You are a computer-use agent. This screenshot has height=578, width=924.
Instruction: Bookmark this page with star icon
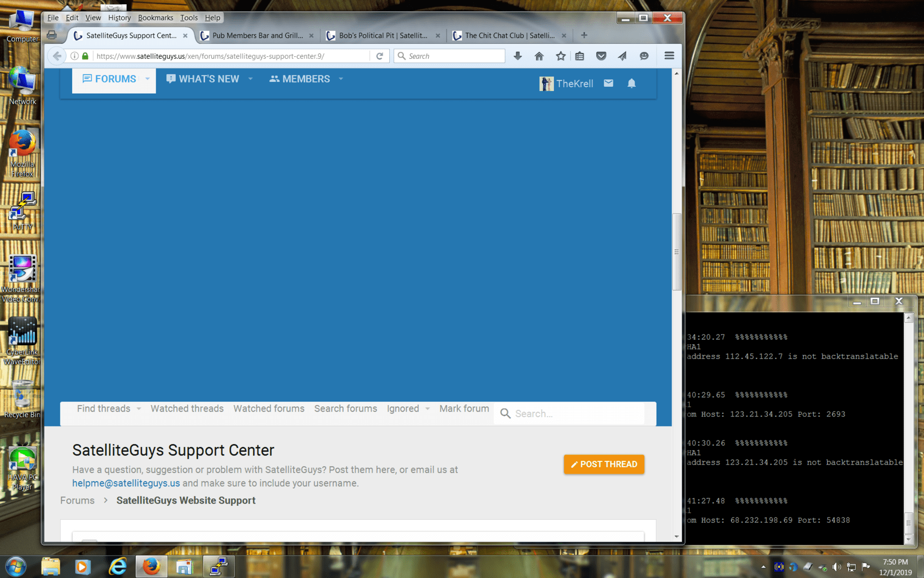click(560, 56)
